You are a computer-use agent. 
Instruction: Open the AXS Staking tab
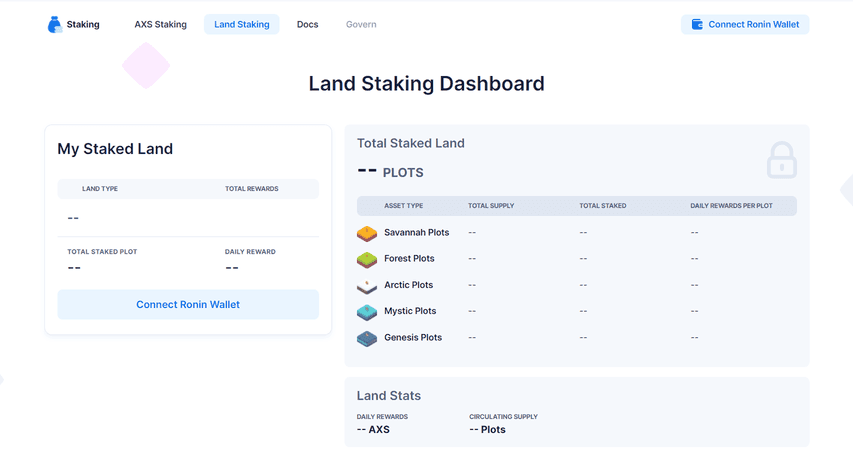click(x=160, y=24)
